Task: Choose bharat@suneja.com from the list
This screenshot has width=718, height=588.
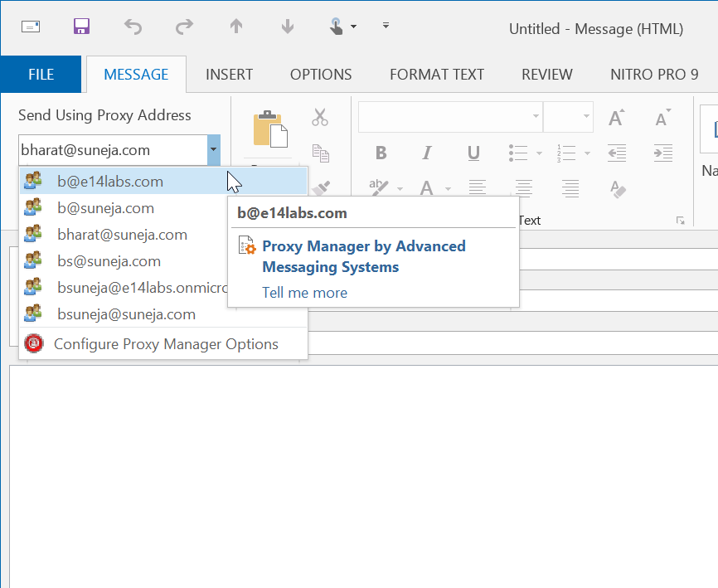Action: tap(124, 235)
